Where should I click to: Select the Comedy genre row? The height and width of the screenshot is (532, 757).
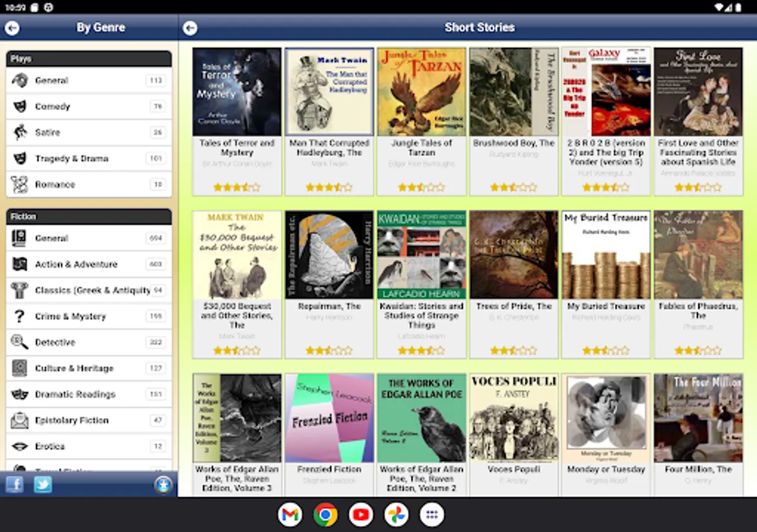[x=89, y=106]
